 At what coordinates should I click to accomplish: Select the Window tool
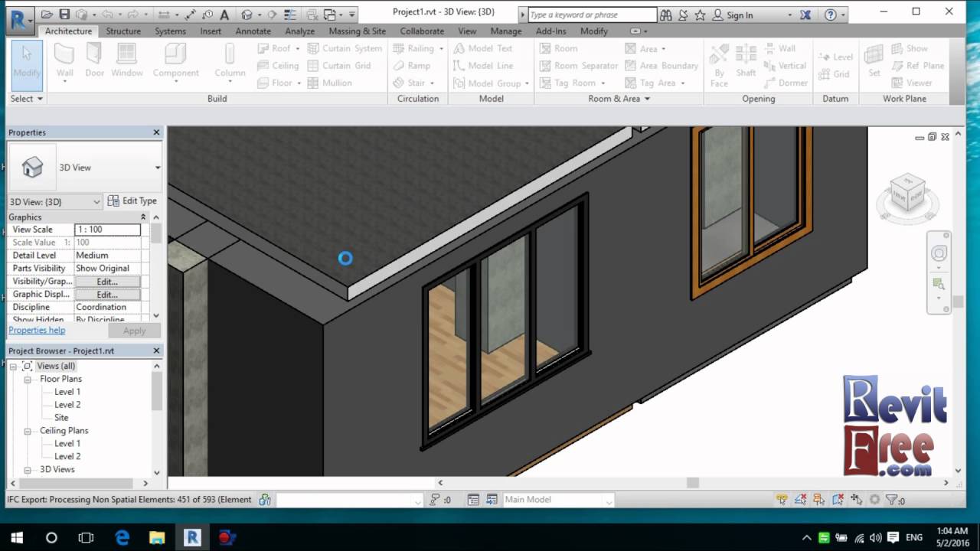point(127,60)
